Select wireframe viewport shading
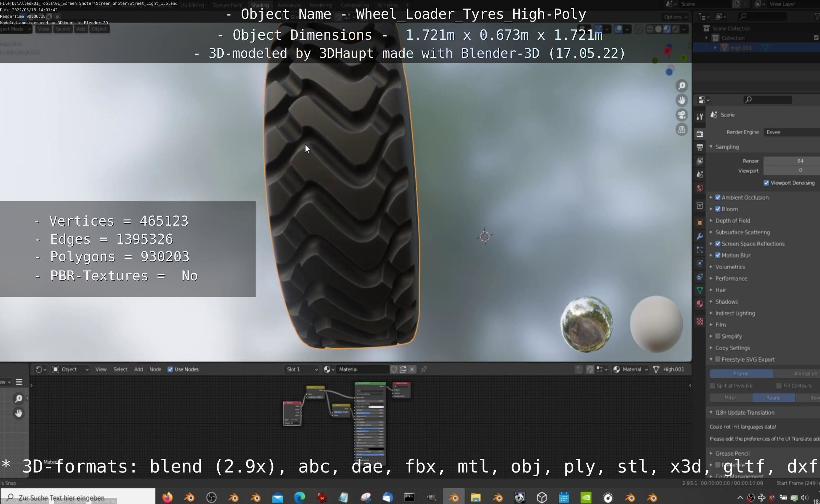 [x=650, y=29]
